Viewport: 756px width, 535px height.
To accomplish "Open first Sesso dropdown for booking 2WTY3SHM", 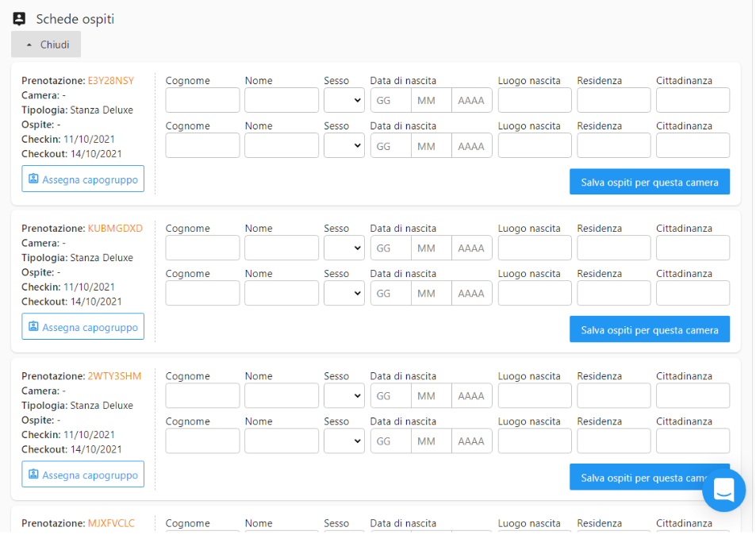I will point(343,395).
